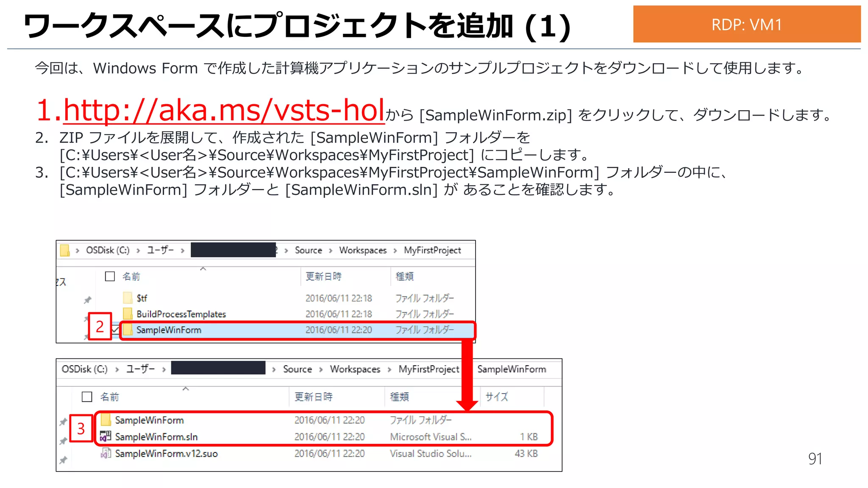The height and width of the screenshot is (488, 868).
Task: Select the SampleWinForm.sln file name
Action: (x=156, y=436)
